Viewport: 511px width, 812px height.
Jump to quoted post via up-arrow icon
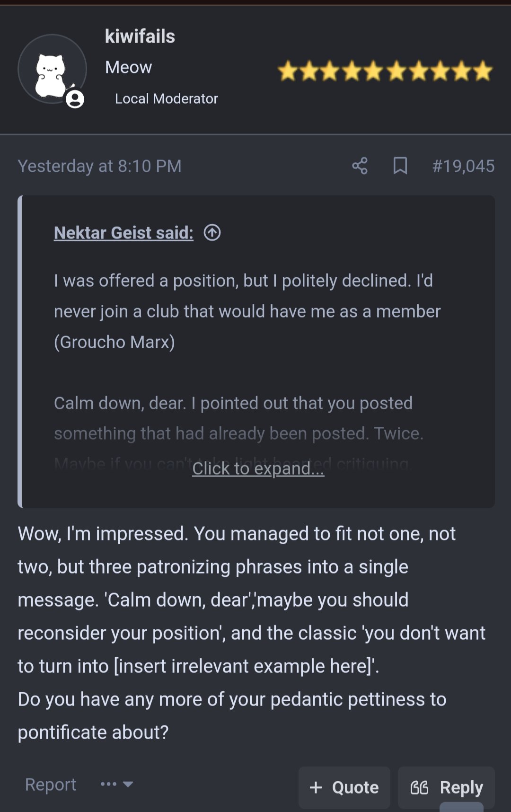(212, 233)
